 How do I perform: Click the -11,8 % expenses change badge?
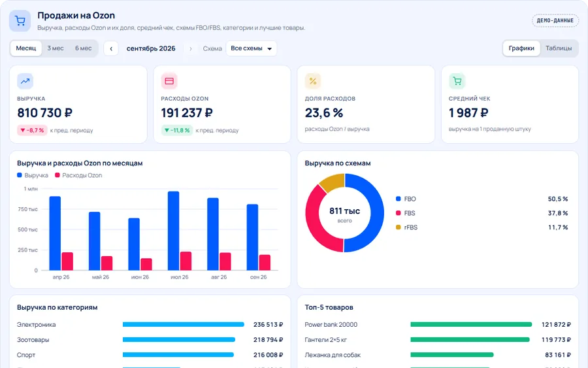coord(177,130)
